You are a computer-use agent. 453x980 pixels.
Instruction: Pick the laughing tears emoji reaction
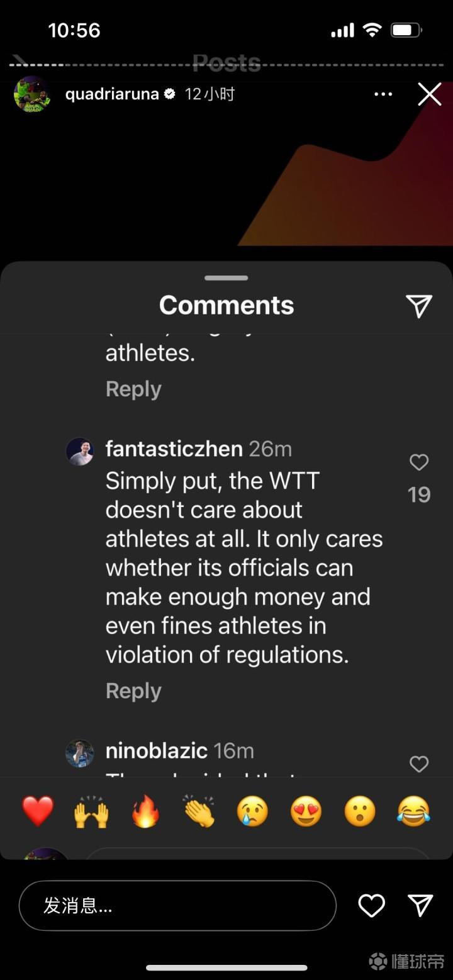click(413, 811)
